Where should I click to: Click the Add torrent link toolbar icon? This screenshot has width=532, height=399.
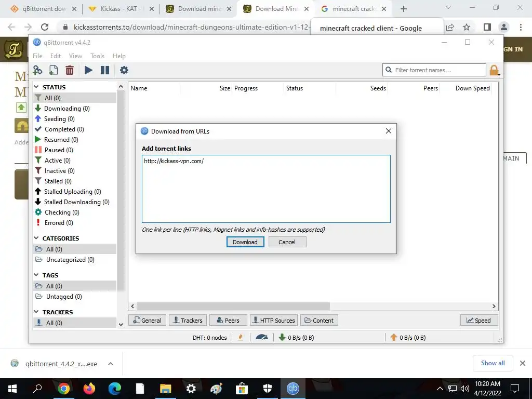click(x=37, y=70)
